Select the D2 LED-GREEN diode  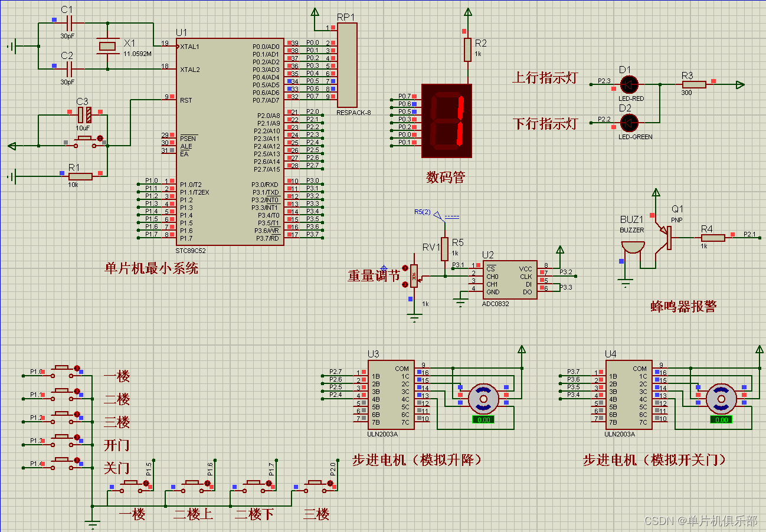(630, 123)
